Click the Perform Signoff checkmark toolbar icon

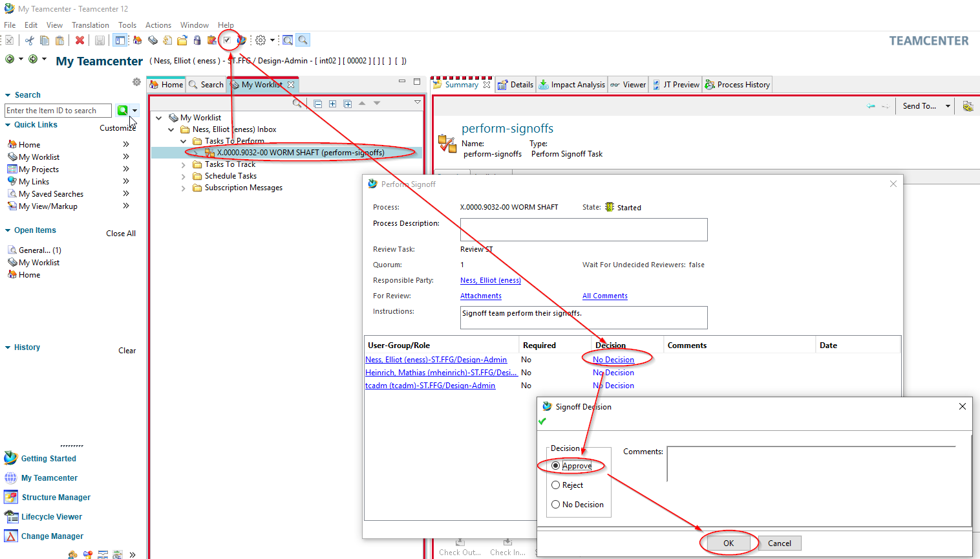coord(227,40)
